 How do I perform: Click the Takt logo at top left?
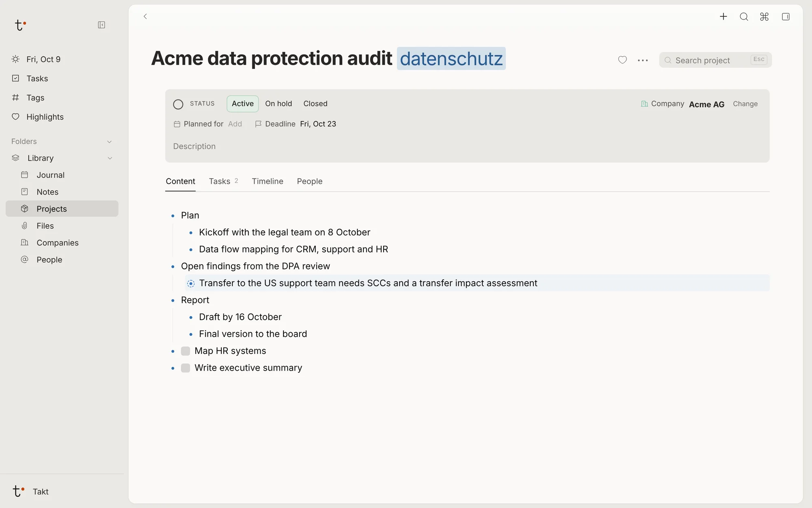[x=20, y=25]
